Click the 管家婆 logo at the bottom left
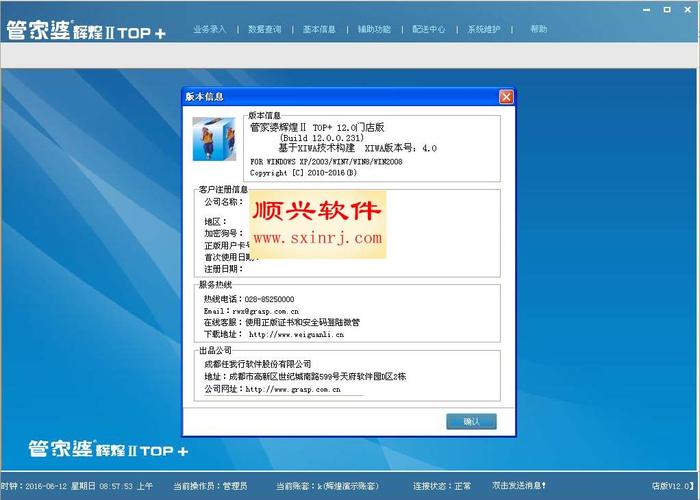The image size is (700, 500). click(x=108, y=449)
